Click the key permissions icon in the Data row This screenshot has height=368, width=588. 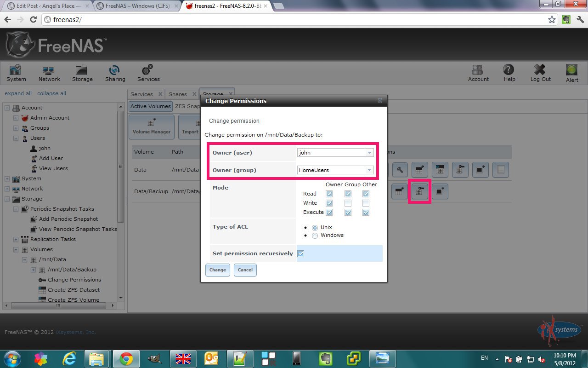click(460, 170)
